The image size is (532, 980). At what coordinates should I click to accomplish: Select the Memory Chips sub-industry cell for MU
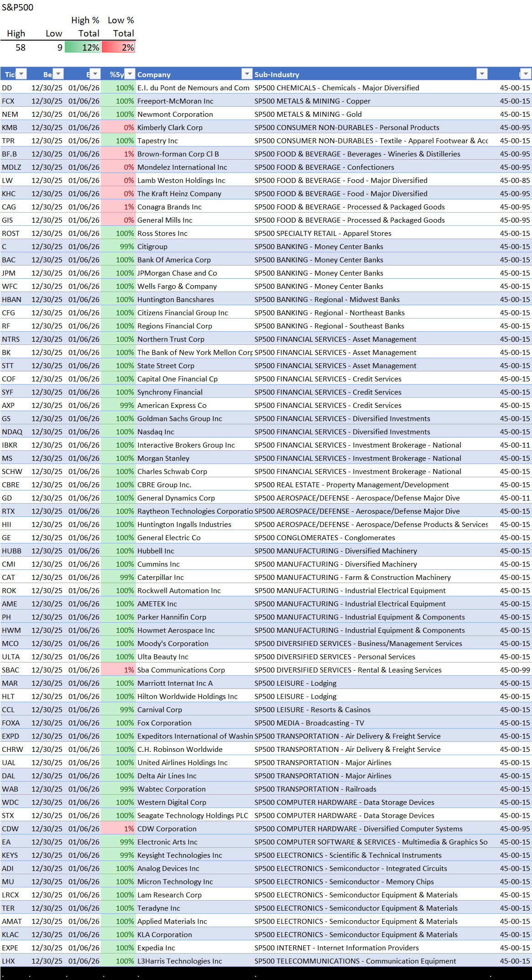coord(370,881)
